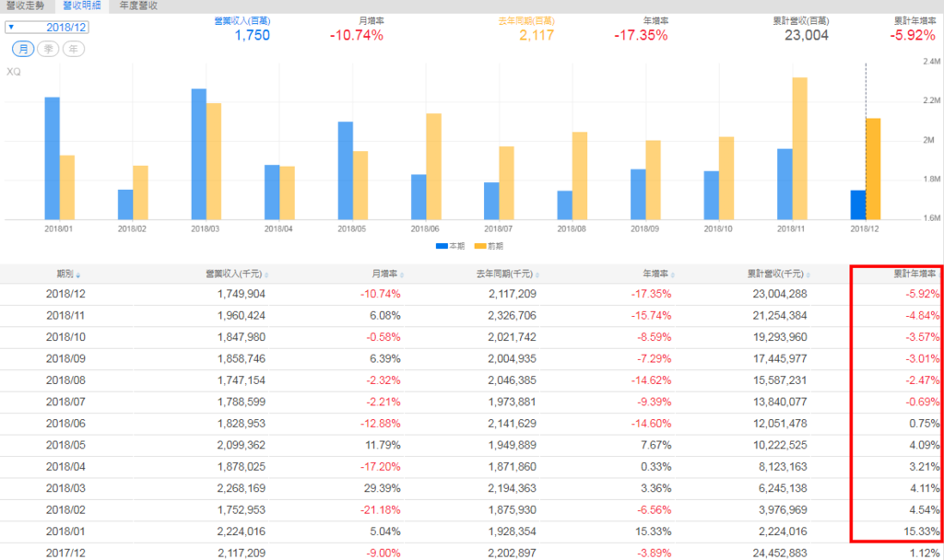
Task: Select the 2018/03 row in the table
Action: point(472,489)
